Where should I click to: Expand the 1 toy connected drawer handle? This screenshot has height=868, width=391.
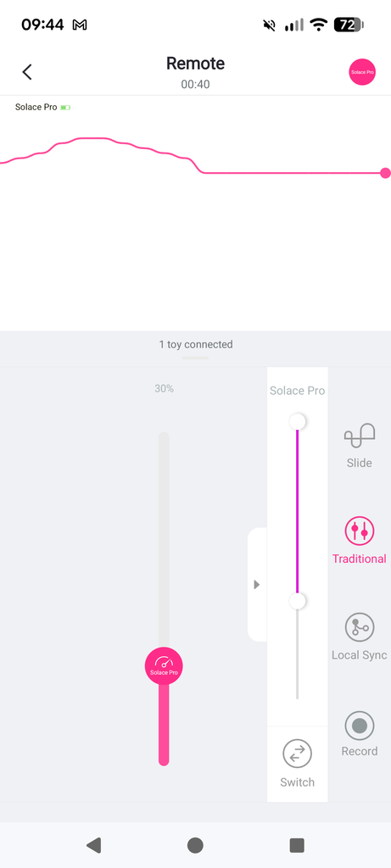196,359
